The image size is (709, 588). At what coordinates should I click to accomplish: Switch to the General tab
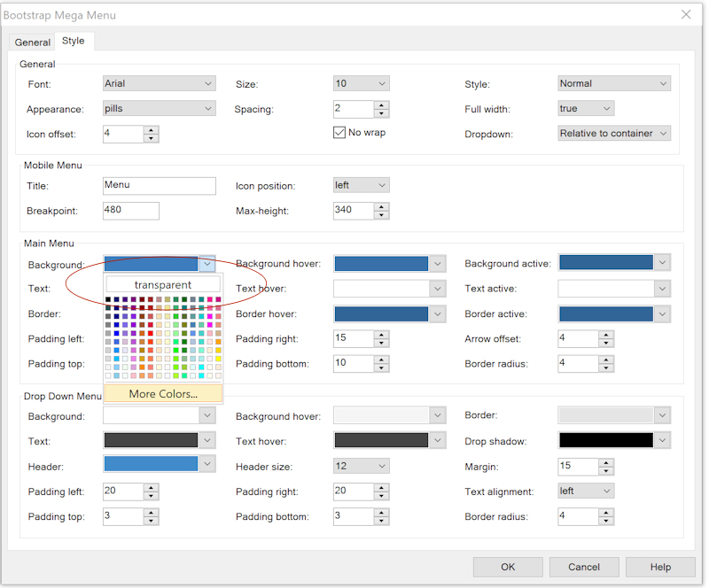coord(32,42)
